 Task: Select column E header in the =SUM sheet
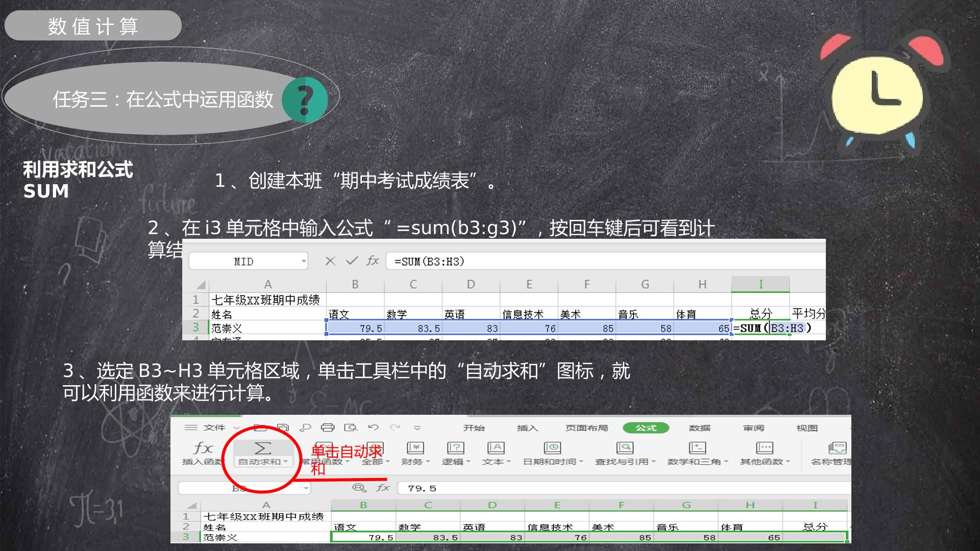coord(529,284)
